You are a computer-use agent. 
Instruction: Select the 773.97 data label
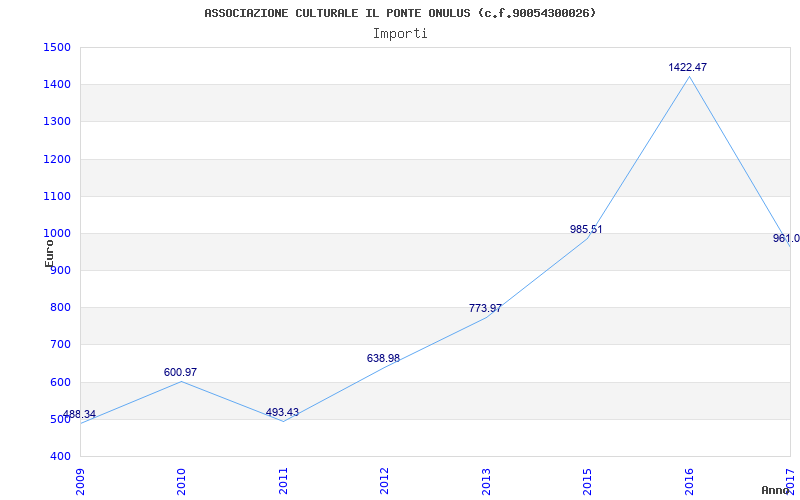[485, 308]
